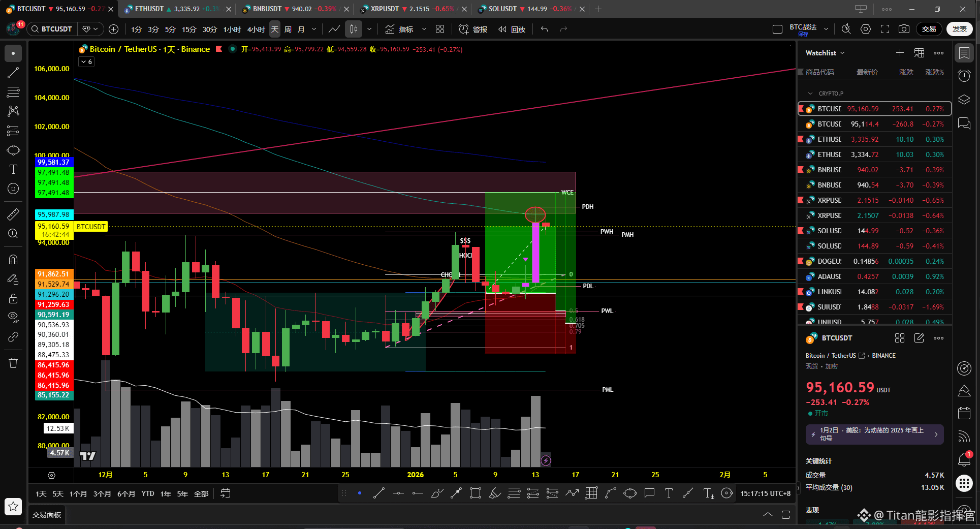This screenshot has width=980, height=529.
Task: Select the text annotation tool in left toolbar
Action: (13, 169)
